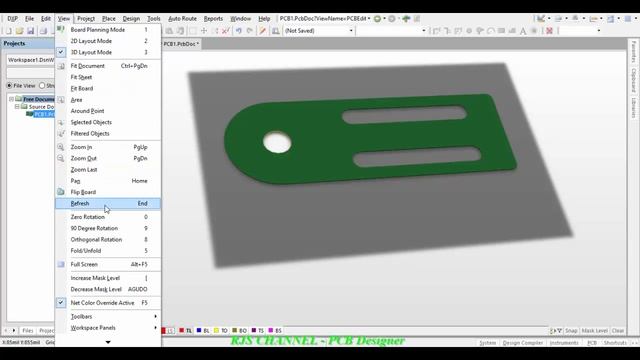Switch to the PCB1.PcbDoc document tab
Viewport: 640px width, 360px height.
pos(181,44)
